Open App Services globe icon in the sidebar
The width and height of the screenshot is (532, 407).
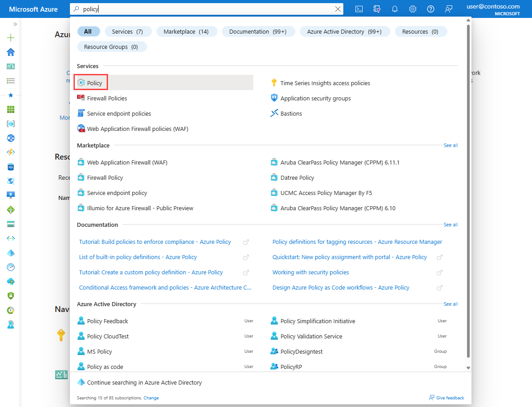pos(11,138)
